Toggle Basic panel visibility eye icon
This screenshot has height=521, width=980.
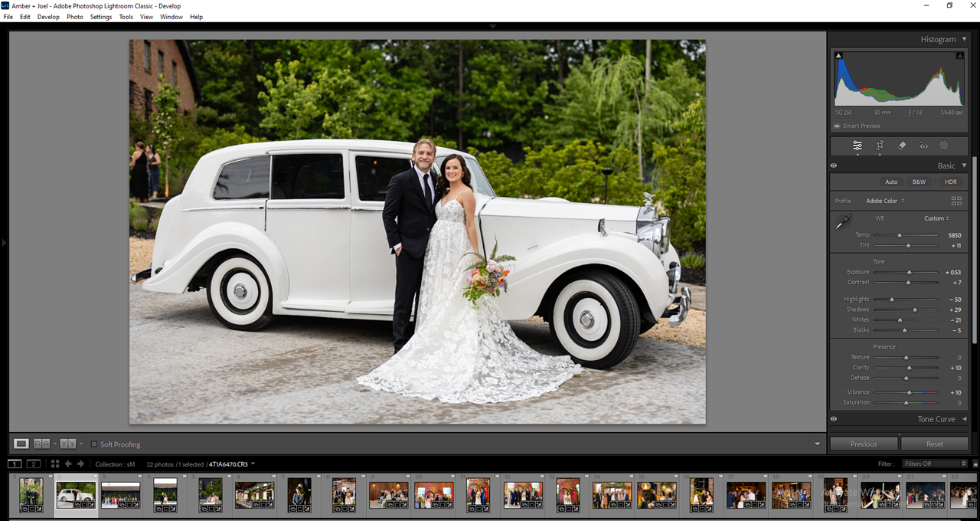[834, 165]
